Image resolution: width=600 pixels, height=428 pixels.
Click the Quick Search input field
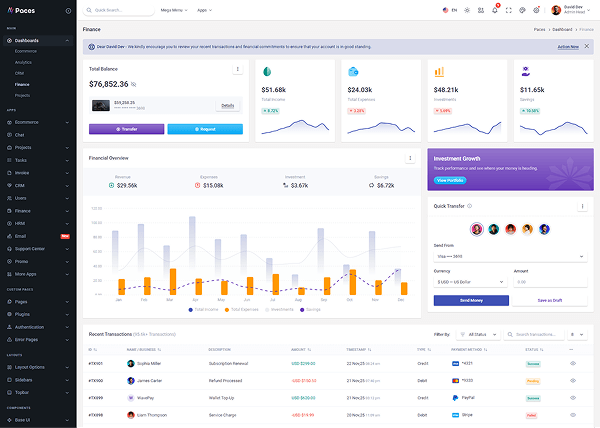[118, 10]
